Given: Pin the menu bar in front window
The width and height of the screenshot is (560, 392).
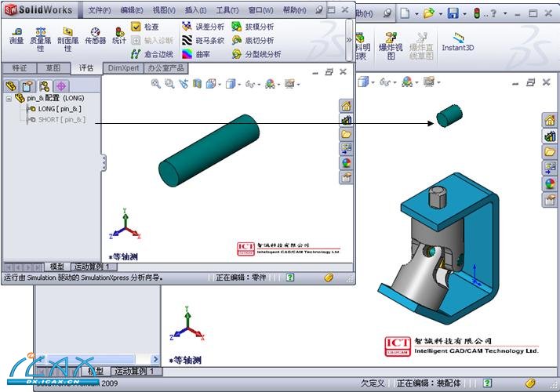Looking at the screenshot, I should (319, 10).
